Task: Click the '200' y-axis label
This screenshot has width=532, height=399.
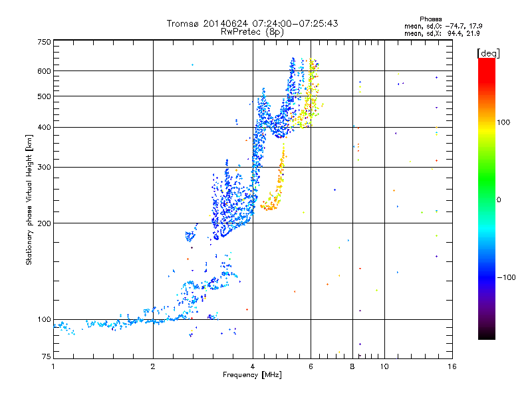Action: (45, 223)
